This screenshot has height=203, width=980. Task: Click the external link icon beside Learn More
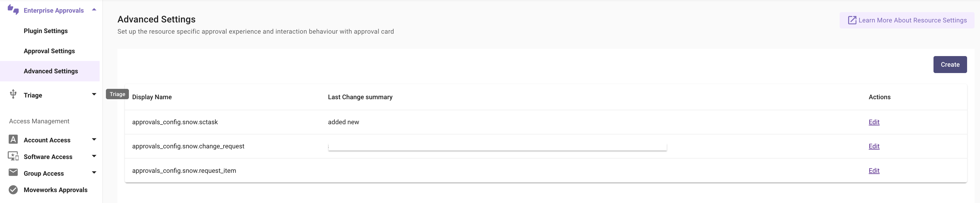(x=852, y=20)
